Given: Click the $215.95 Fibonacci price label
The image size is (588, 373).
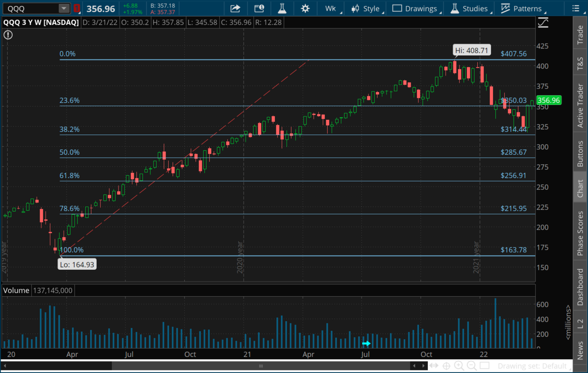Looking at the screenshot, I should pos(514,209).
